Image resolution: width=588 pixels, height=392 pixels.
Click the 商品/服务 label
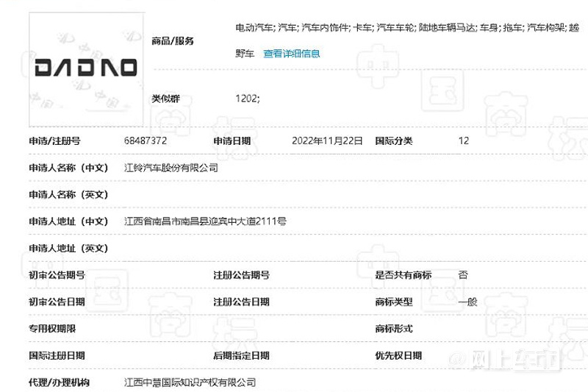[x=173, y=40]
